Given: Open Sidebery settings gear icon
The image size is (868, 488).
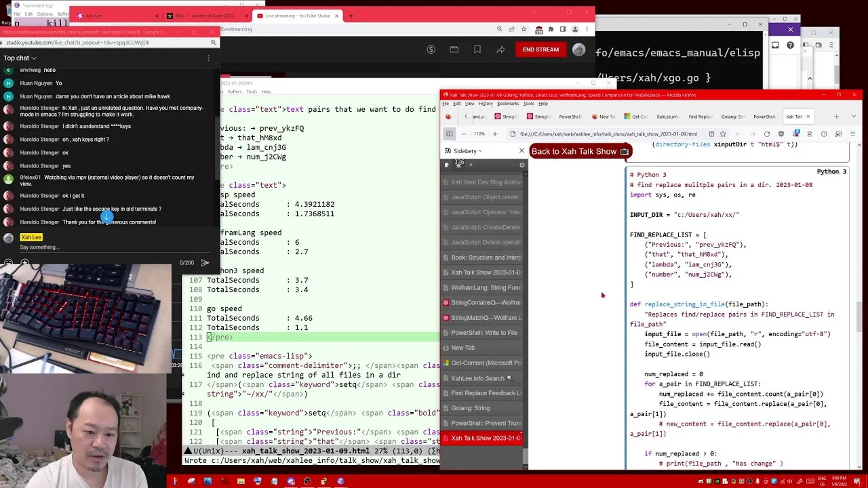Looking at the screenshot, I should click(521, 165).
